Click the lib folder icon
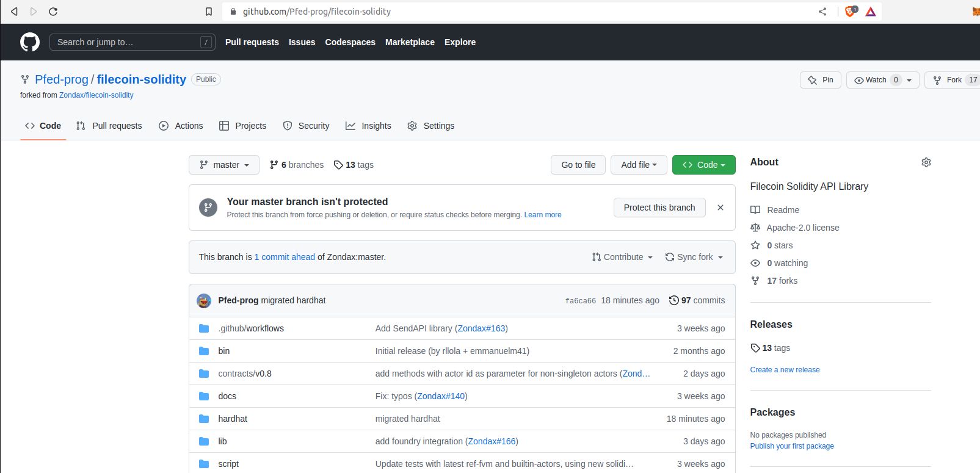 click(x=204, y=441)
